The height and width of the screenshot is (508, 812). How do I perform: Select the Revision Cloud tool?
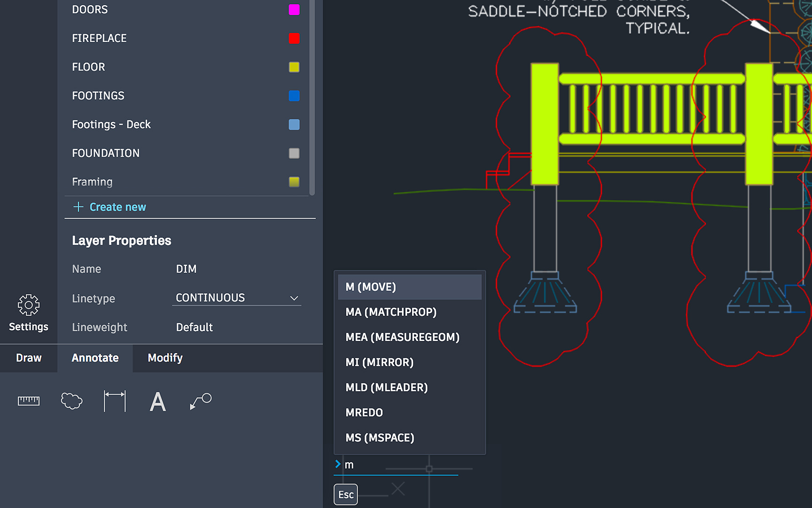[71, 401]
